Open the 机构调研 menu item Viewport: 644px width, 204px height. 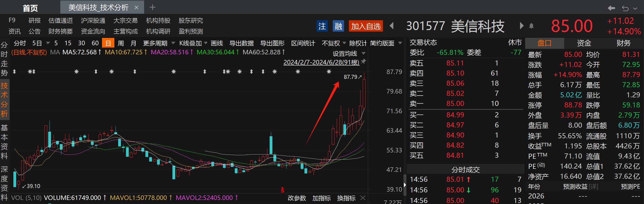tap(158, 31)
